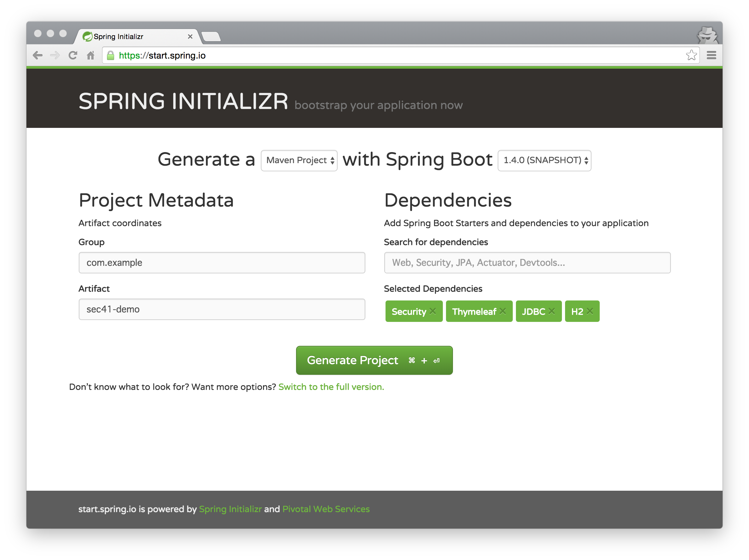Open the Spring Boot version selector
749x560 pixels.
click(x=544, y=160)
